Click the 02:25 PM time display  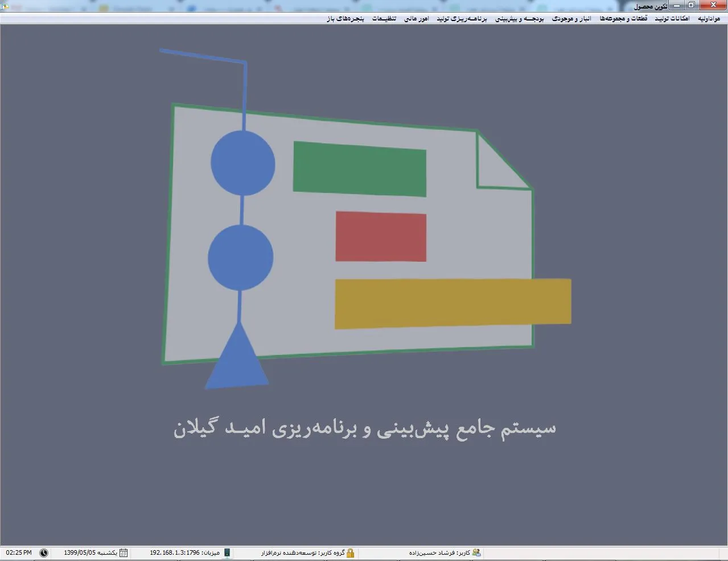19,552
